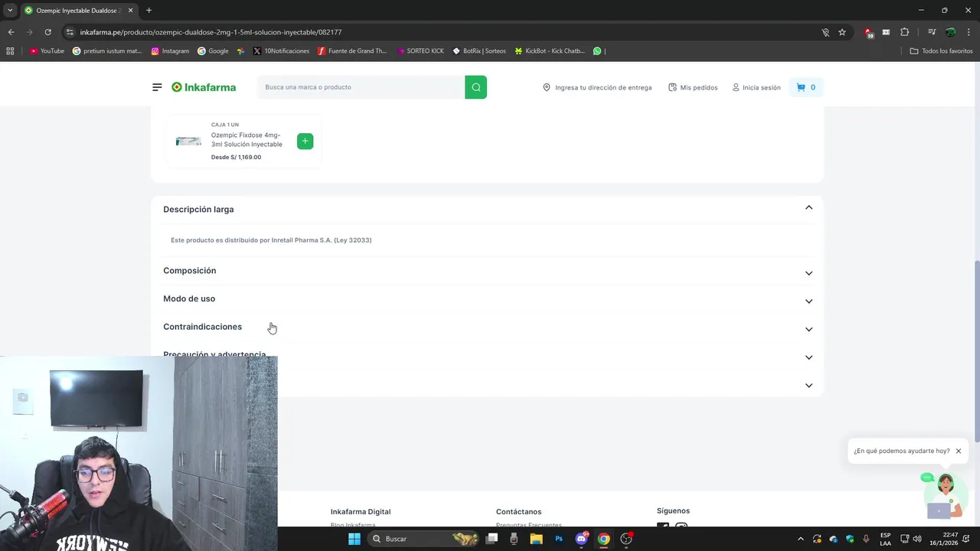Expand the last accordion section chevron
Image resolution: width=980 pixels, height=551 pixels.
(x=808, y=386)
